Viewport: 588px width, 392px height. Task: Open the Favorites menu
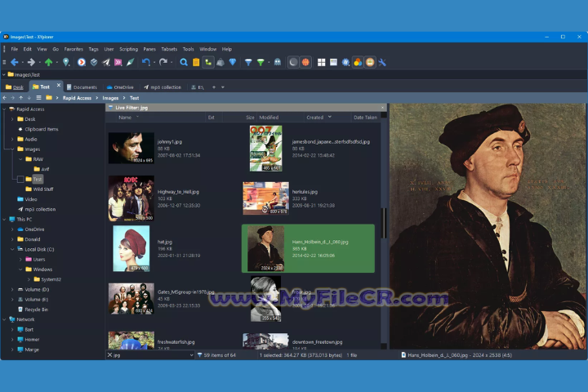point(73,49)
